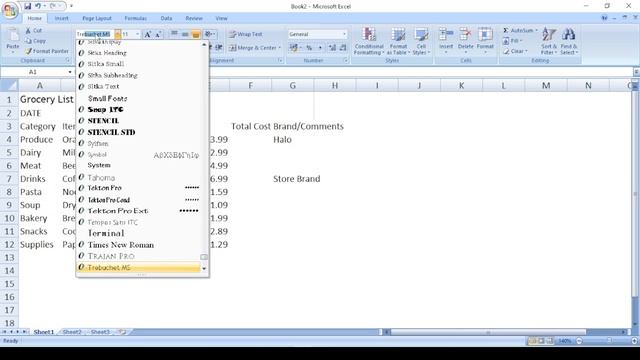Shrink the font size

pos(158,34)
